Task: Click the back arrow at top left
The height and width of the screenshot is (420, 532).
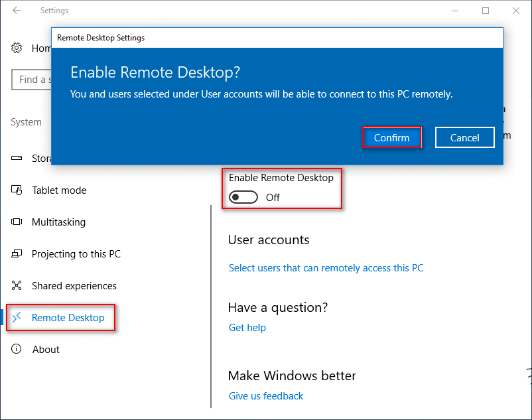Action: [x=15, y=10]
